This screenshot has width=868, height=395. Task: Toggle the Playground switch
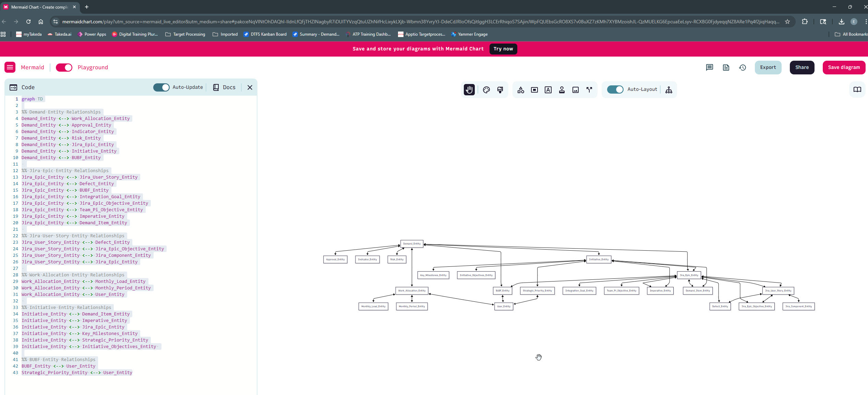(x=64, y=68)
